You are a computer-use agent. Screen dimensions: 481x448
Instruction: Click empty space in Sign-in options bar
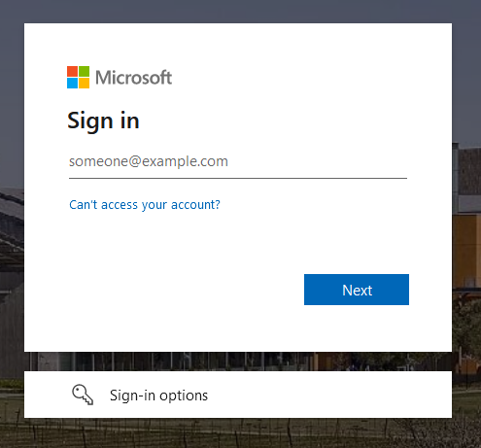tap(324, 395)
